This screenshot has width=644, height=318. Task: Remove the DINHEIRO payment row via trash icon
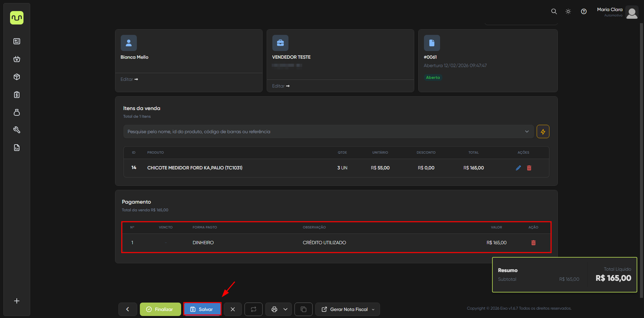(x=533, y=243)
